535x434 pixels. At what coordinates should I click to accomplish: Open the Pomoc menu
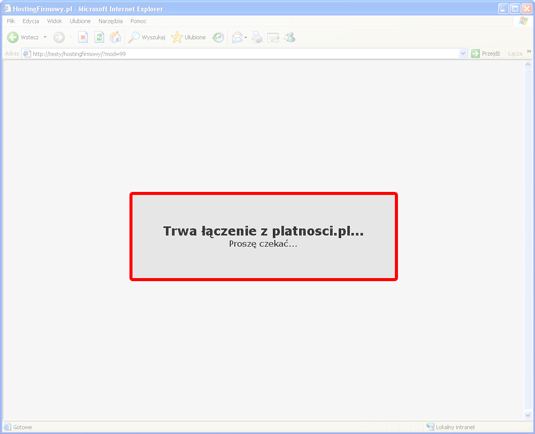[x=138, y=21]
